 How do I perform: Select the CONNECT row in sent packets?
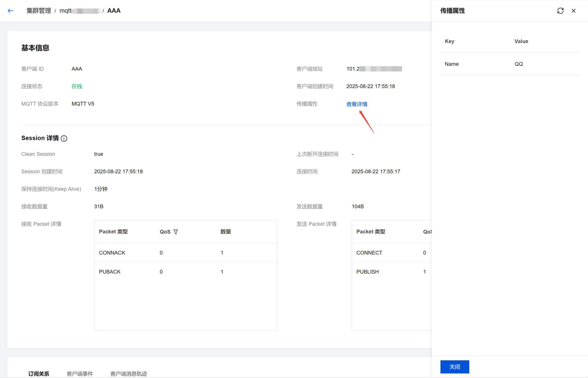[391, 253]
